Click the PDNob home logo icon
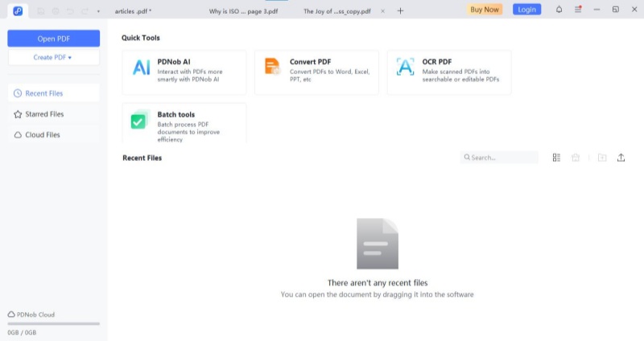 18,11
